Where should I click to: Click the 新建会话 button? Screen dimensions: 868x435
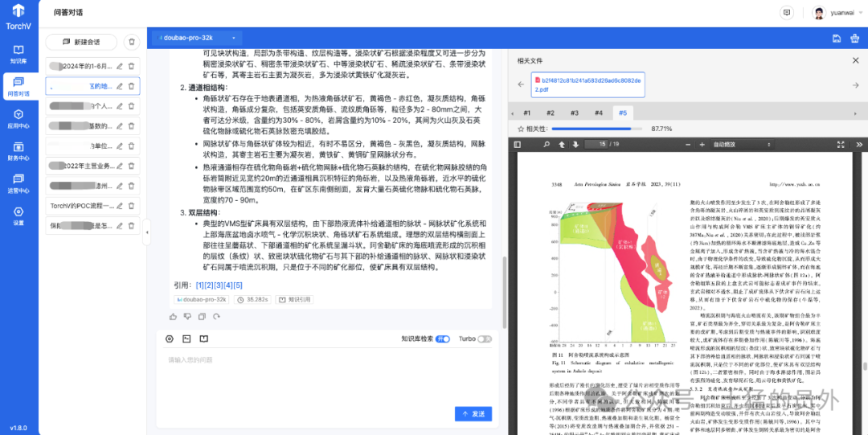coord(81,42)
